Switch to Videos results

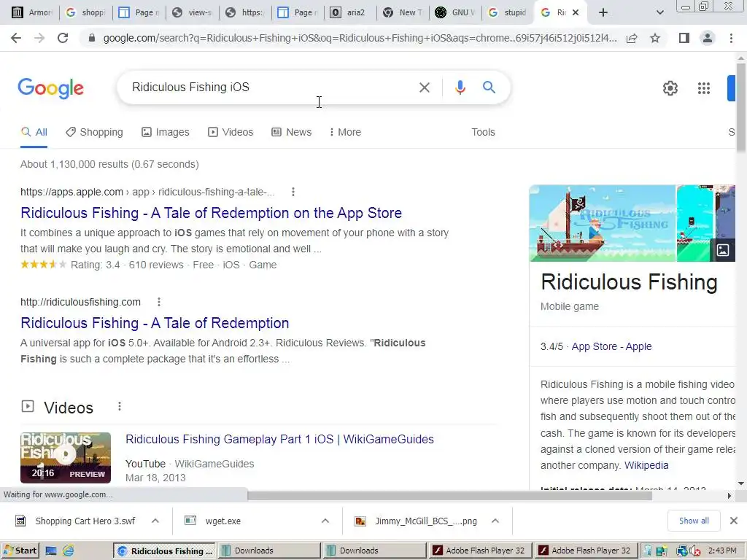tap(231, 132)
